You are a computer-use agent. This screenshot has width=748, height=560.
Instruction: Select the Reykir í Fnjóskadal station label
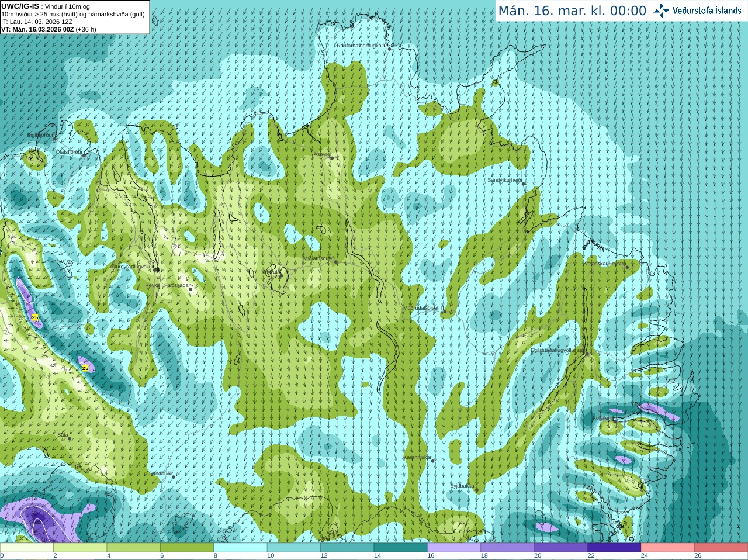(168, 285)
